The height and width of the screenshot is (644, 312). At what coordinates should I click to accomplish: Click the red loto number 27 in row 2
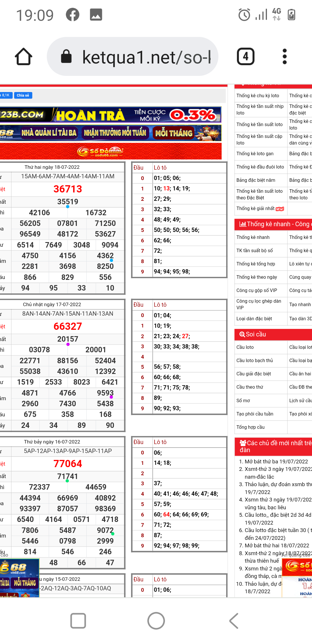pos(185,336)
